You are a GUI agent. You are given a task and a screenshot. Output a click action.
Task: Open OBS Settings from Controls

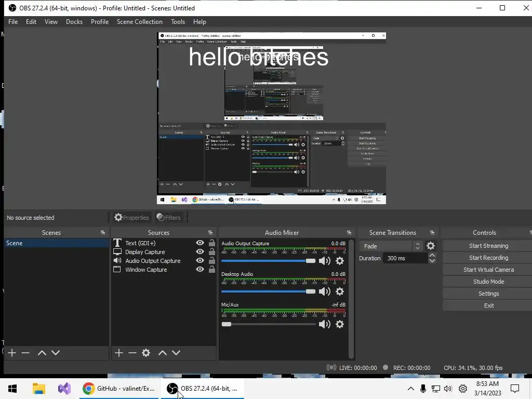(488, 293)
